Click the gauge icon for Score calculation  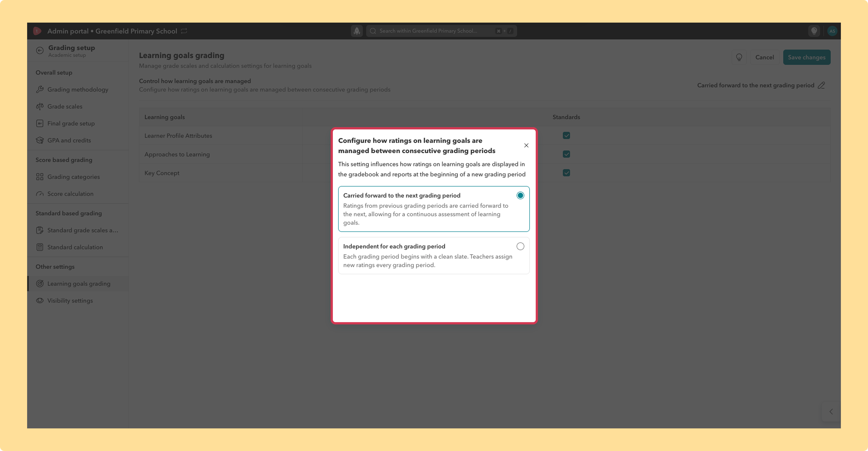point(40,194)
